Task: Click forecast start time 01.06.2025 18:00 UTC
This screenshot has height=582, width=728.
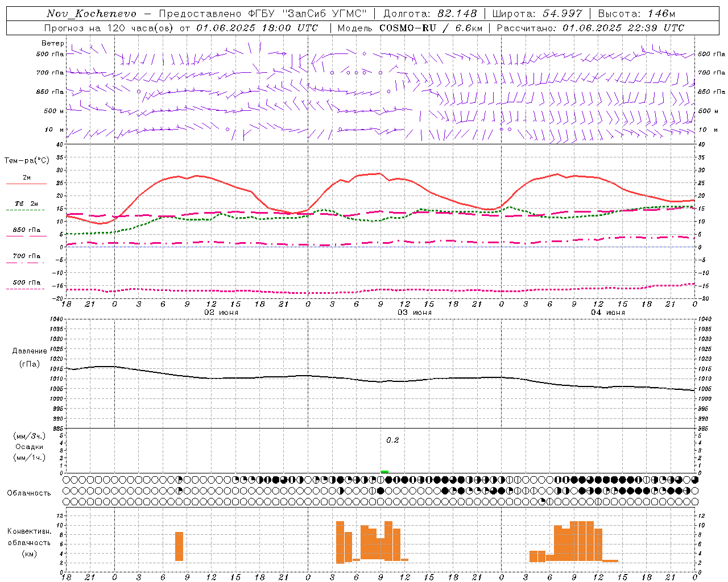Action: (x=258, y=28)
